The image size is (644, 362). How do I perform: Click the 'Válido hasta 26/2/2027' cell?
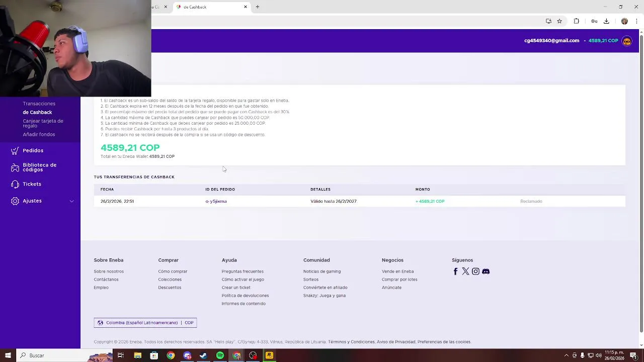point(334,201)
